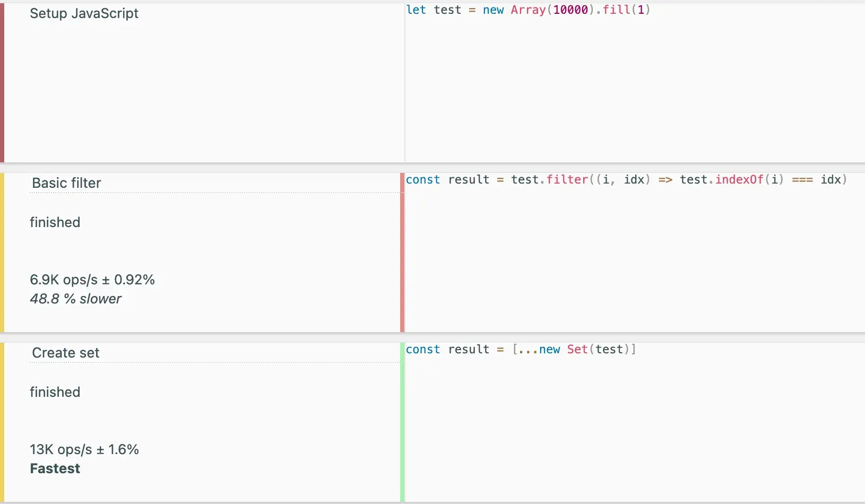
Task: Click the "indexOf" call in filter code
Action: [x=739, y=180]
